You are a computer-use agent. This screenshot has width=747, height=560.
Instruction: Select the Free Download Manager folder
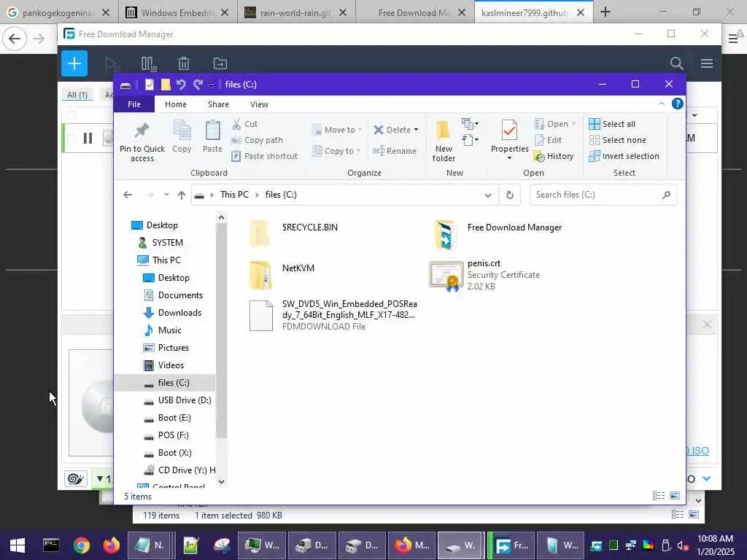(498, 233)
